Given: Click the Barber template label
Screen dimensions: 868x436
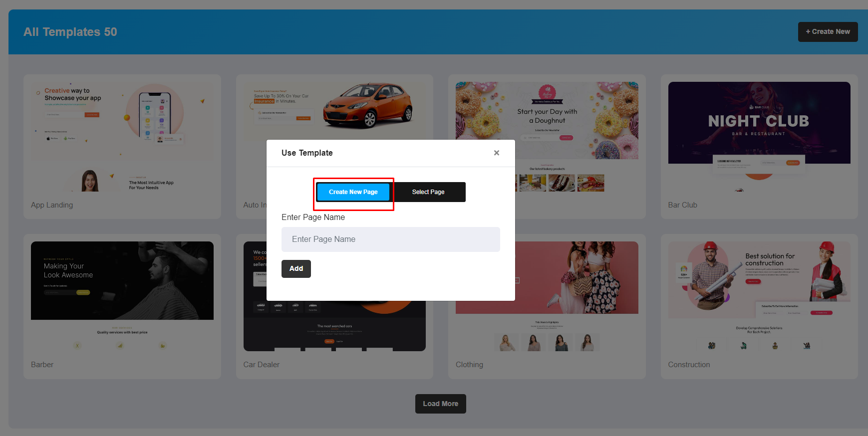Looking at the screenshot, I should [x=42, y=365].
